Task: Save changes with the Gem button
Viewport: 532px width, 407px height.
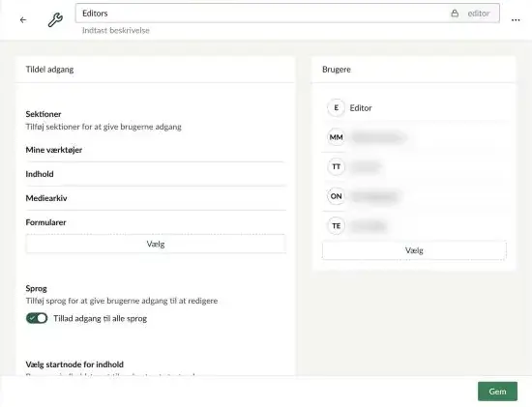Action: coord(497,392)
